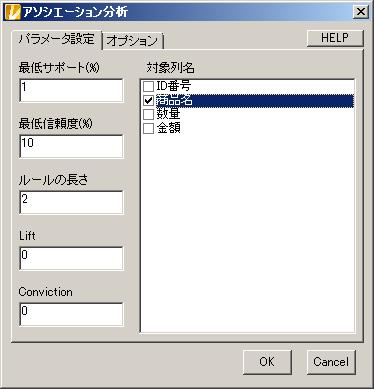Focus the Conviction input box
The image size is (374, 389).
coord(71,314)
